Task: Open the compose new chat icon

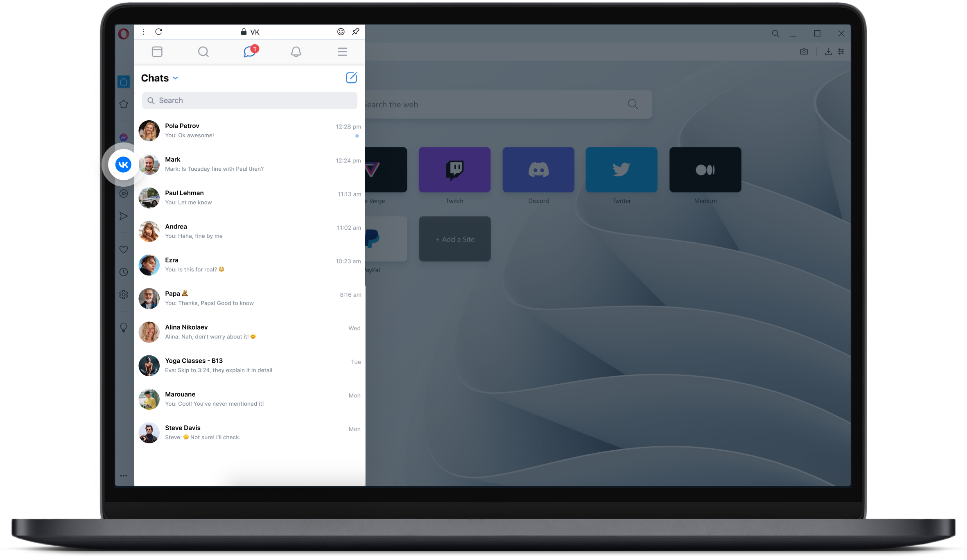Action: pos(352,77)
